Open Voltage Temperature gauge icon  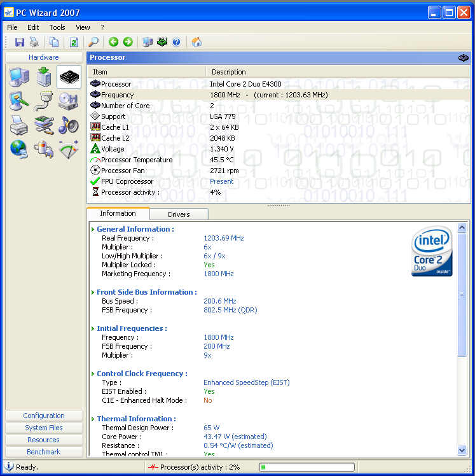click(69, 150)
